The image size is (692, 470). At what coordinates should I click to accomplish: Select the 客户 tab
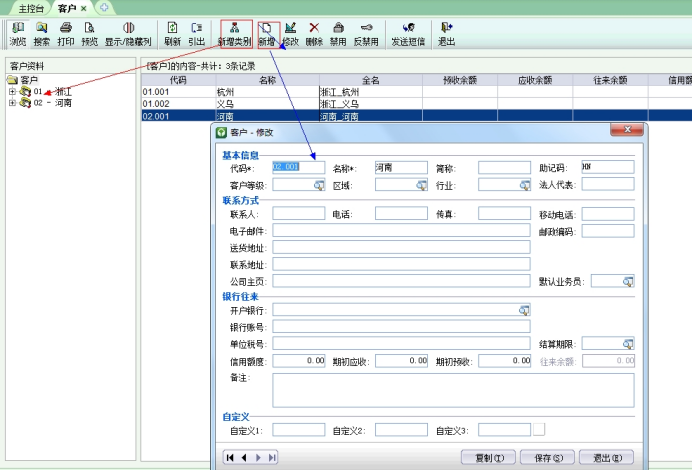click(67, 8)
